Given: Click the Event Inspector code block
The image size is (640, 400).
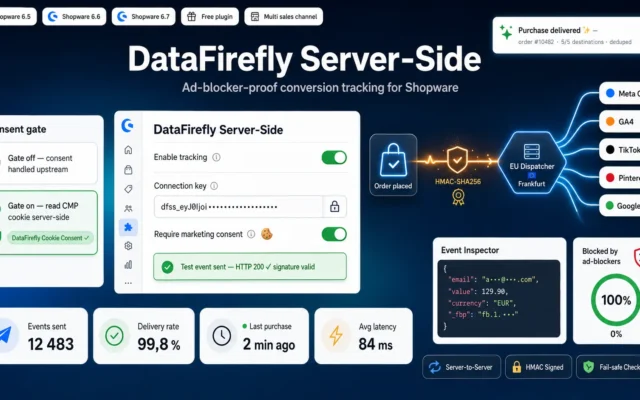Looking at the screenshot, I should point(499,298).
